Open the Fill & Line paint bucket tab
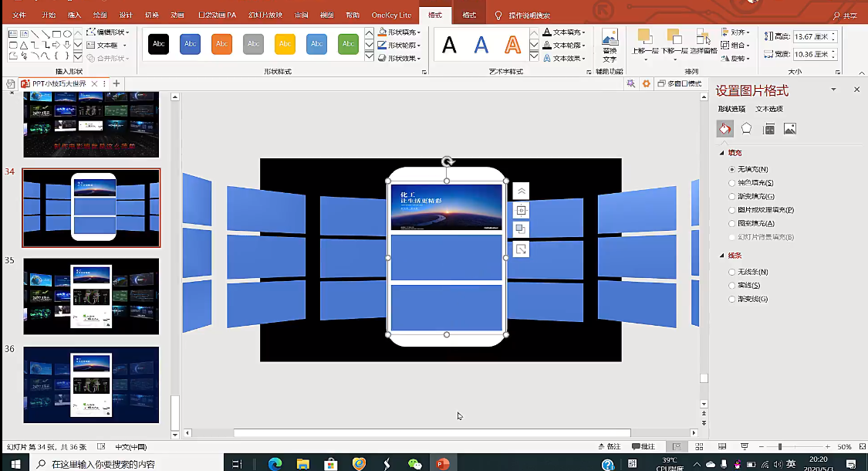Screen dimensions: 868x471 pos(724,129)
